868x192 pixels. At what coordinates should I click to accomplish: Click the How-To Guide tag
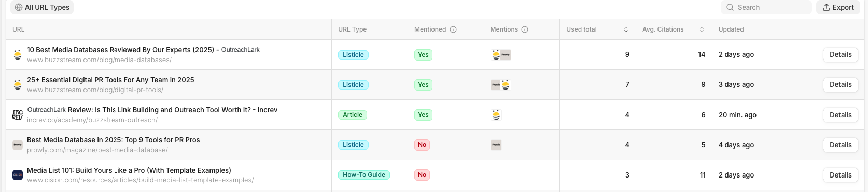pos(364,175)
